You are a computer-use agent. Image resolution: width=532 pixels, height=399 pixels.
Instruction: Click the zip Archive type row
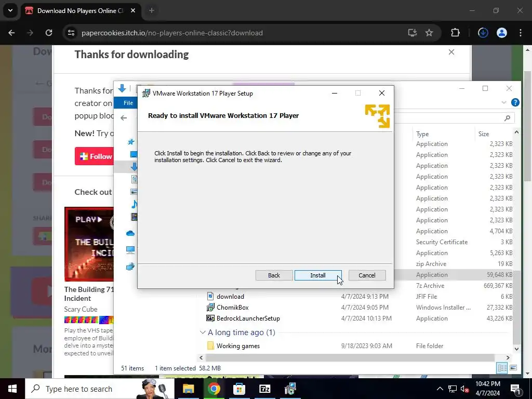click(431, 264)
